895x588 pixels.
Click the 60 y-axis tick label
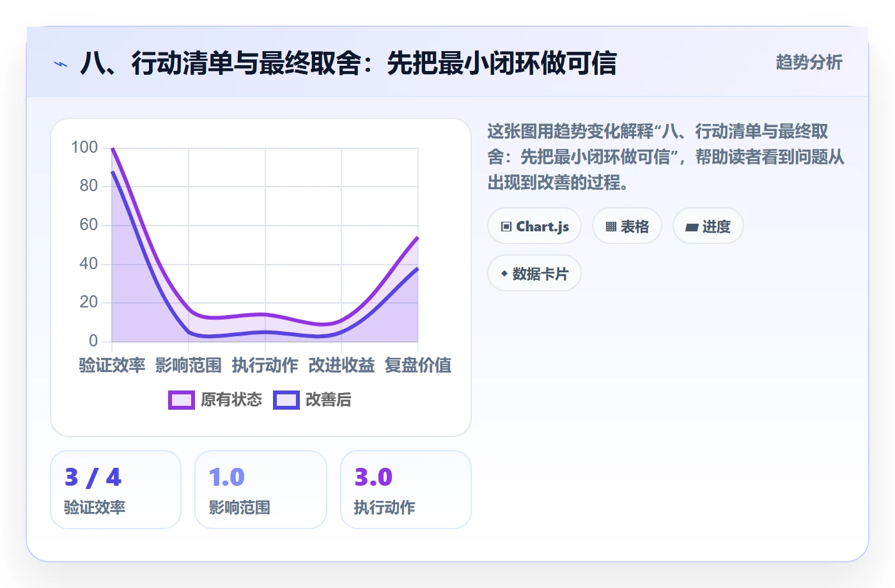(x=89, y=225)
